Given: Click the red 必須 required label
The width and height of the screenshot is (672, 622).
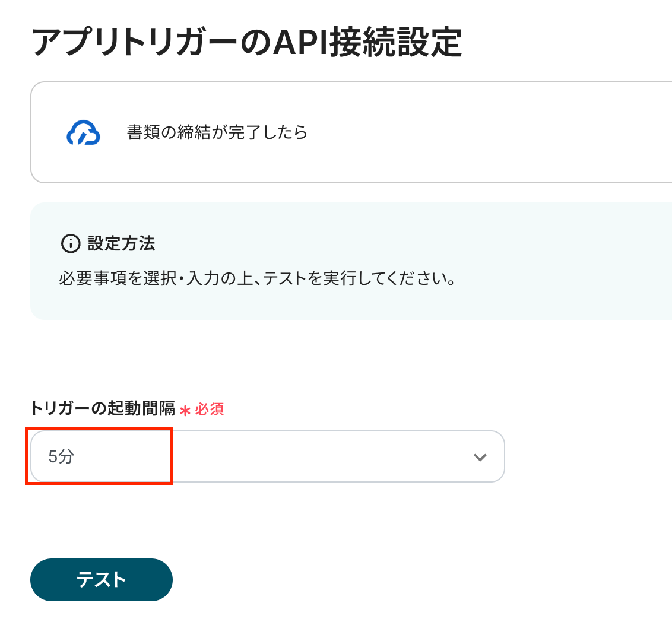Looking at the screenshot, I should [209, 410].
